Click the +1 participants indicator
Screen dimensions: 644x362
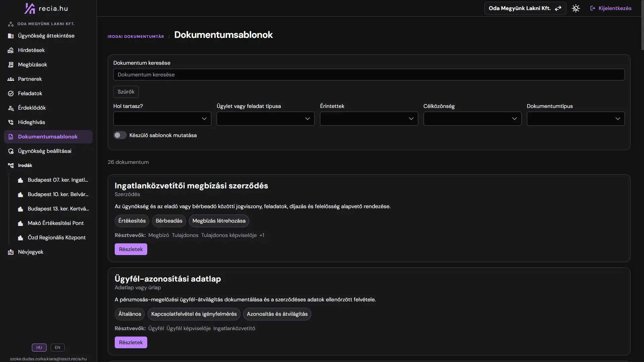(262, 235)
